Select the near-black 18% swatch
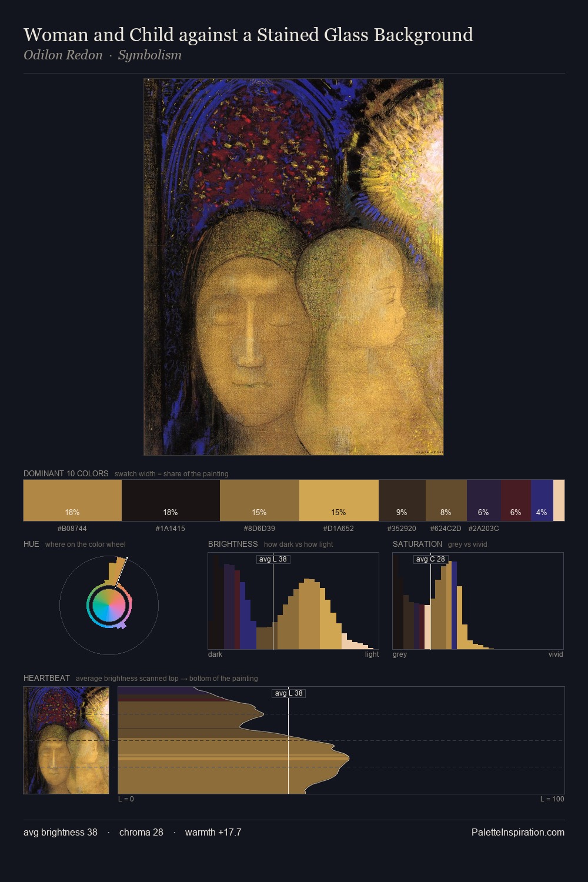 (x=171, y=500)
